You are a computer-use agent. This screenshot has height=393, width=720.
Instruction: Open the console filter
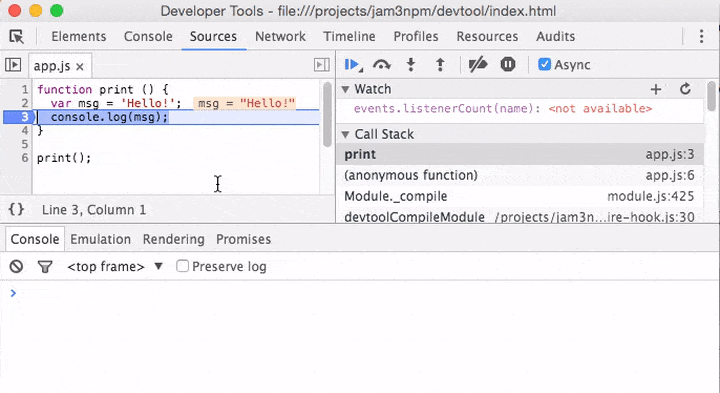[45, 267]
